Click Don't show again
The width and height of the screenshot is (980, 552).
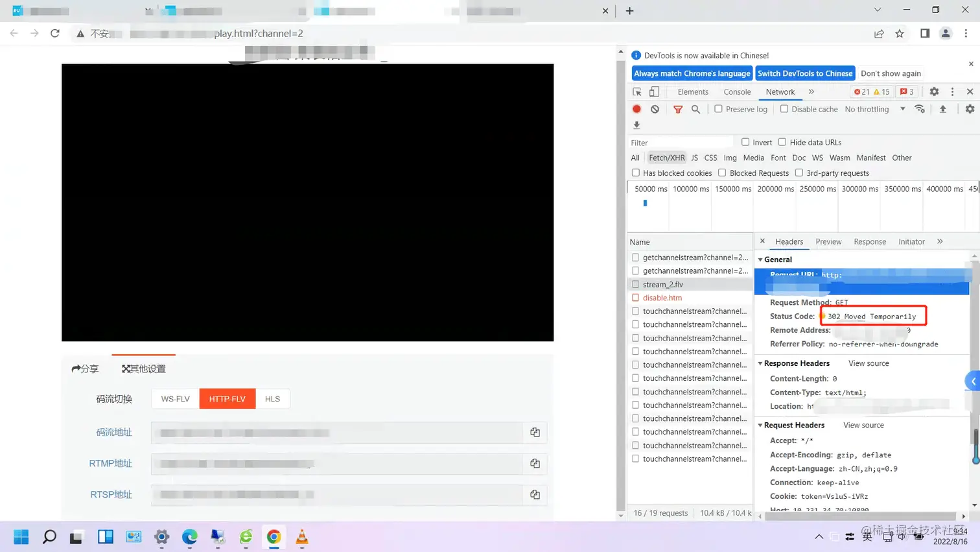pos(891,73)
